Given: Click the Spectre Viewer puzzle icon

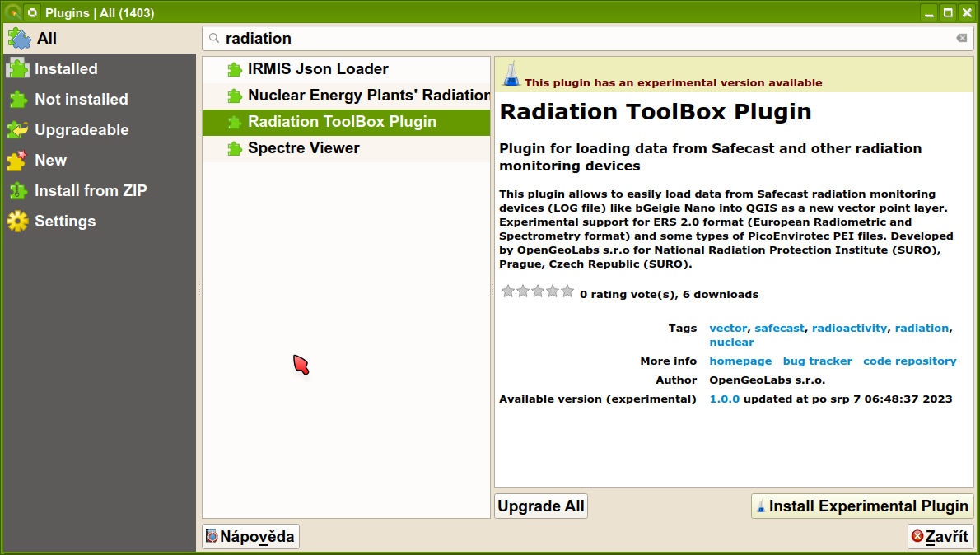Looking at the screenshot, I should 235,148.
